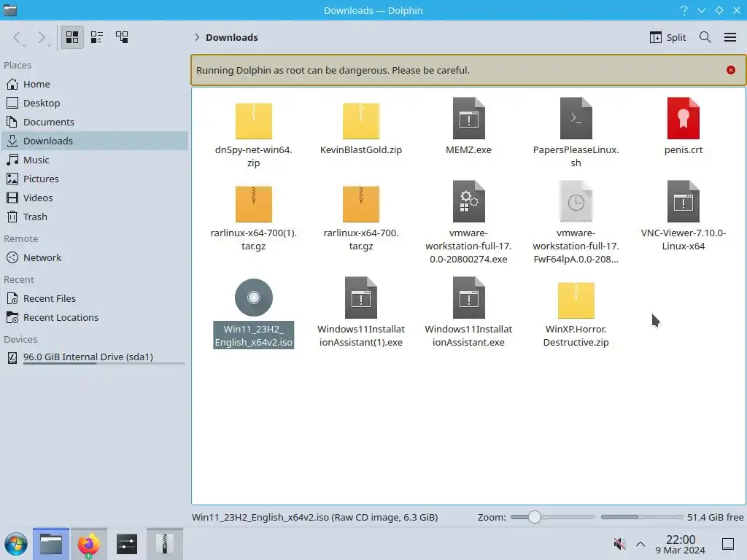Open Music in Places

click(x=94, y=160)
